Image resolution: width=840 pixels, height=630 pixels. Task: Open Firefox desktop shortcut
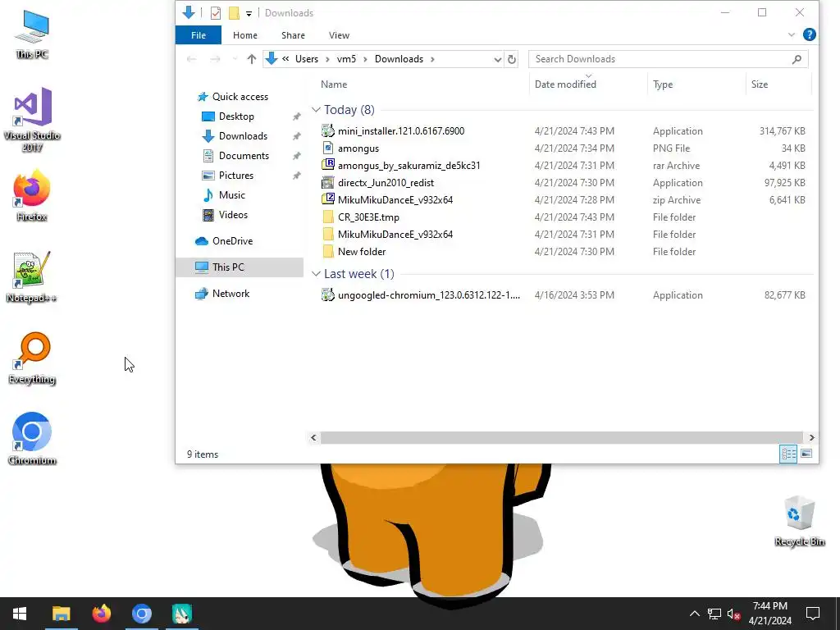32,195
